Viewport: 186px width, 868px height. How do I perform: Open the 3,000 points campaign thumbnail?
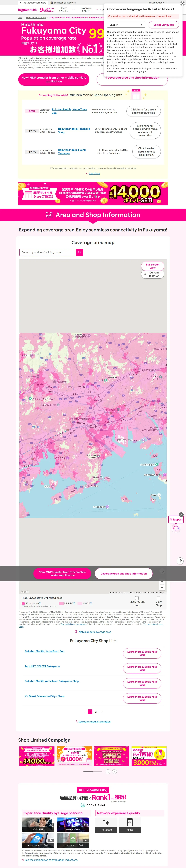149,756
